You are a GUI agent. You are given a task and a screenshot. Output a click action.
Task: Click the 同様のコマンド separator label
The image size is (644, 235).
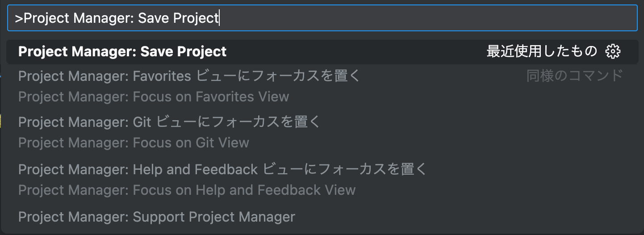[x=574, y=76]
